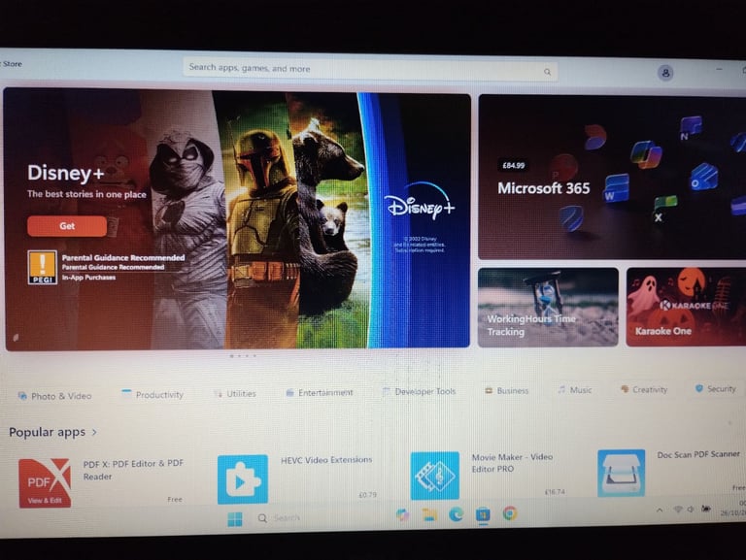Click the Store search input field
The width and height of the screenshot is (746, 560).
pyautogui.click(x=370, y=70)
